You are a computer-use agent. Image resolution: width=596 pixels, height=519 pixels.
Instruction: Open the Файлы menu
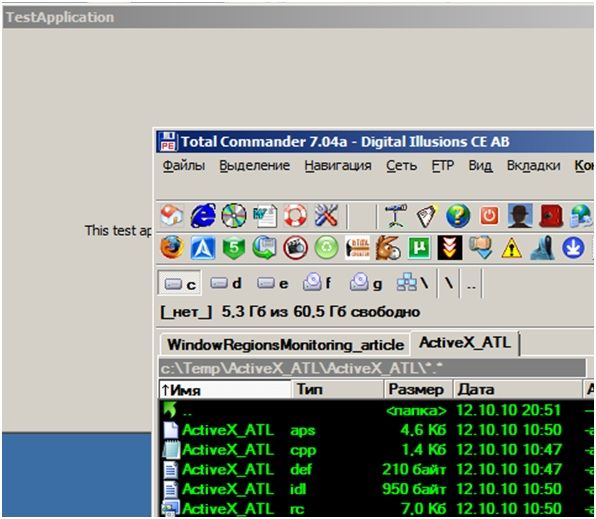[x=184, y=166]
